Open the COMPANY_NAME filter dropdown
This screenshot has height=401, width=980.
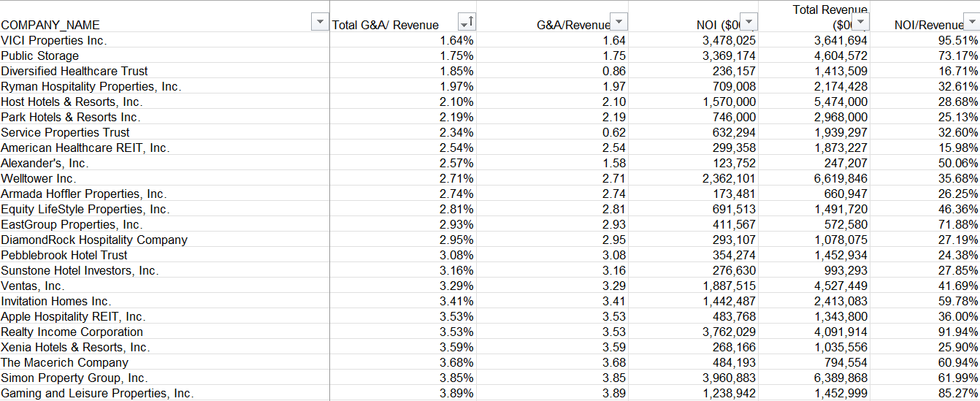tap(319, 23)
